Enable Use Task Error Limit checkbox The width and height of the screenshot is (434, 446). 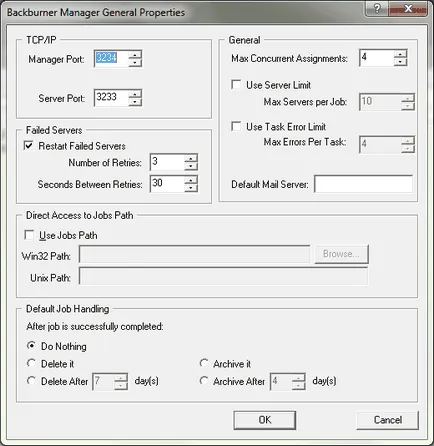tap(236, 126)
